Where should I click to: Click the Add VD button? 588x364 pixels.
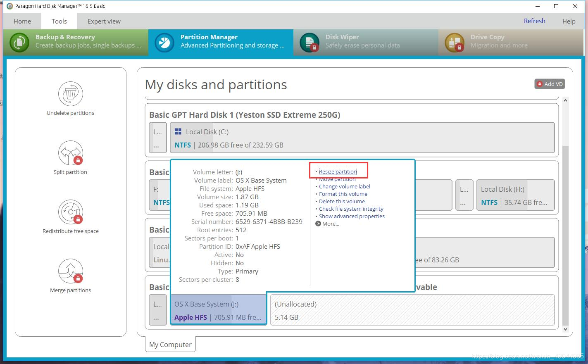pyautogui.click(x=550, y=84)
